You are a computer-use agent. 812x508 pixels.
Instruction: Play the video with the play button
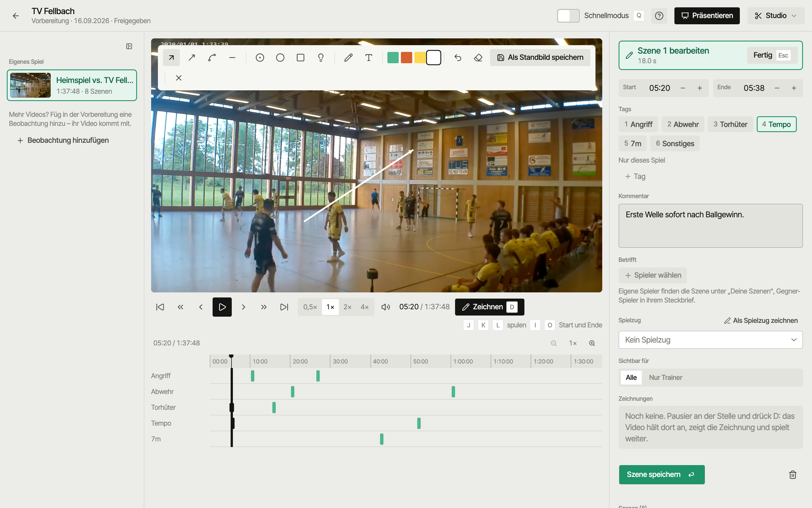coord(222,307)
